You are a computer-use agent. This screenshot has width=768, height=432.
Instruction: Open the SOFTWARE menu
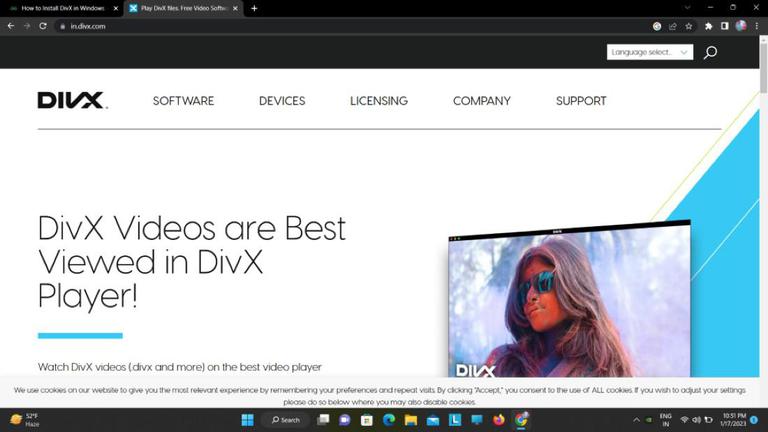click(183, 101)
